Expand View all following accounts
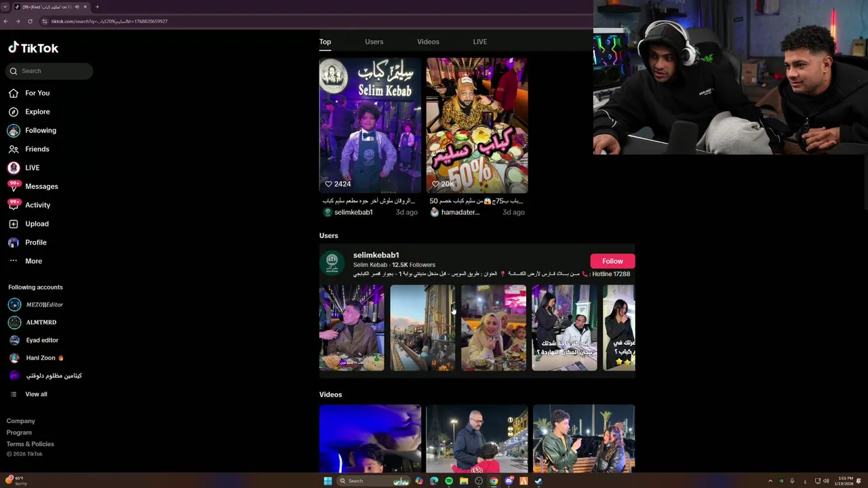 pyautogui.click(x=28, y=394)
